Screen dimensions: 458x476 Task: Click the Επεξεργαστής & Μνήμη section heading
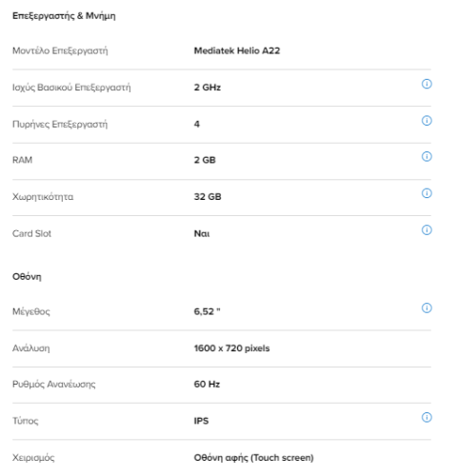(x=64, y=16)
